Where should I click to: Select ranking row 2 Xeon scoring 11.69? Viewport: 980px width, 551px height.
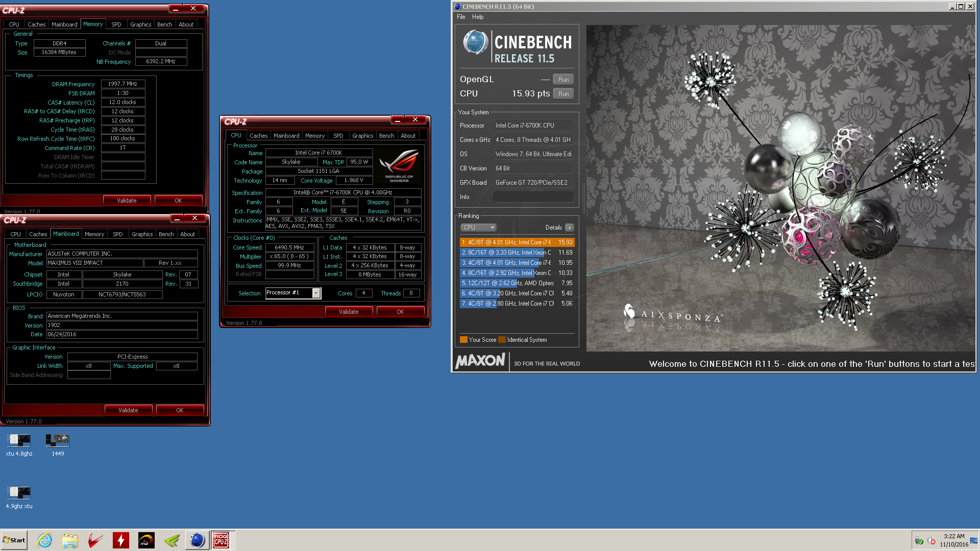click(x=517, y=253)
